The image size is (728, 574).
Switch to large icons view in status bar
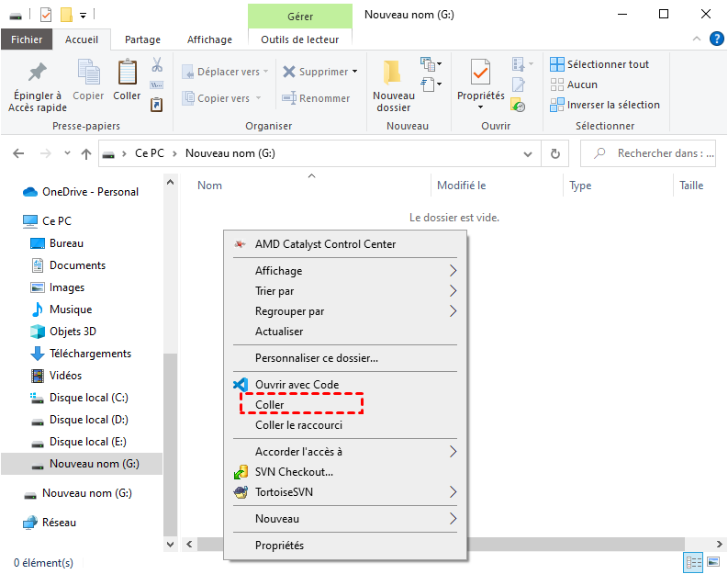pyautogui.click(x=711, y=562)
